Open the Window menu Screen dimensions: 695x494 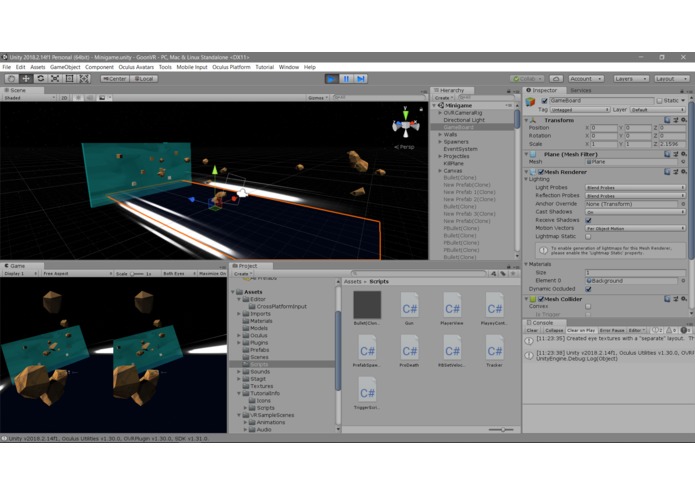pyautogui.click(x=289, y=67)
